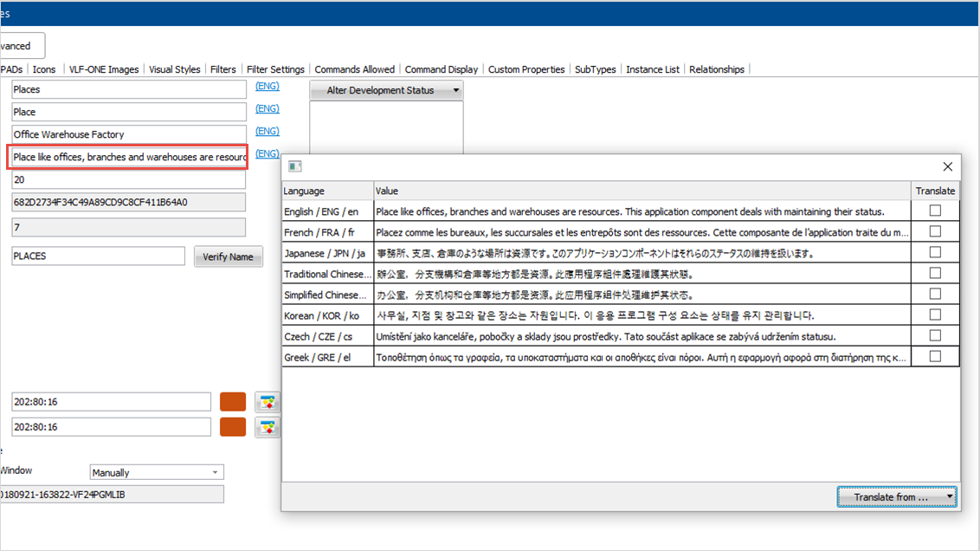
Task: Click the second 202:80:16 color value field
Action: 112,427
